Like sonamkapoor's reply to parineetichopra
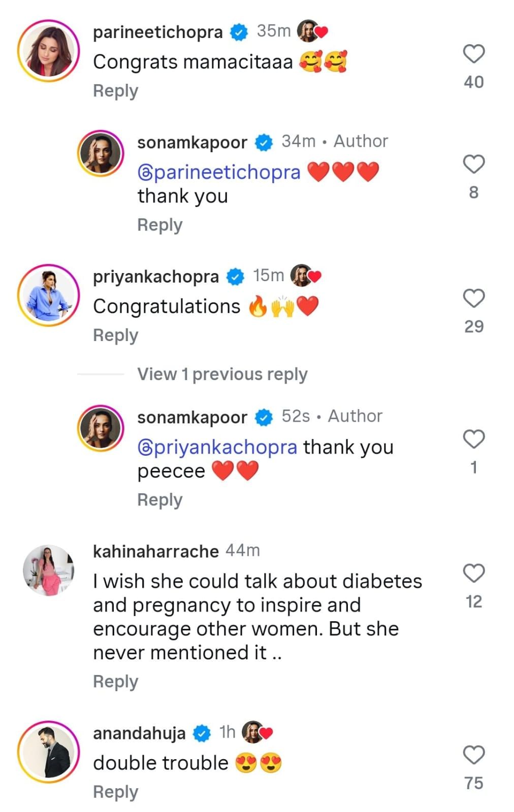Screen dimensions: 514x812 (474, 164)
